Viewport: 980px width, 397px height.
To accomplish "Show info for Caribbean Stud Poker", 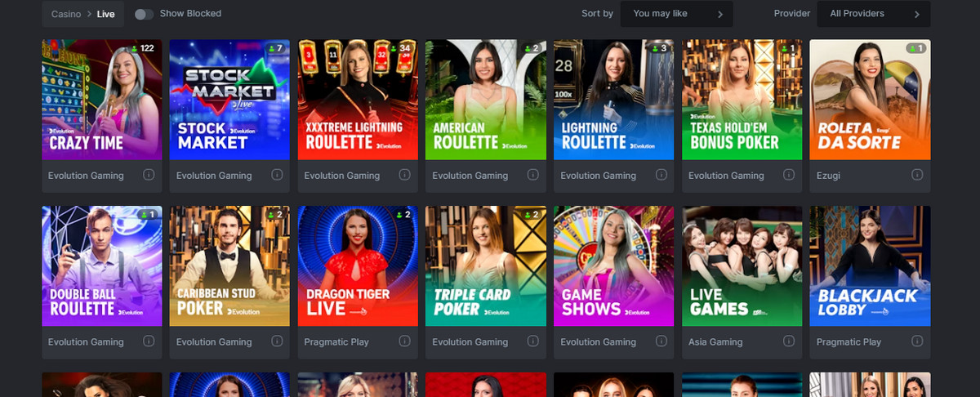I will click(x=277, y=341).
